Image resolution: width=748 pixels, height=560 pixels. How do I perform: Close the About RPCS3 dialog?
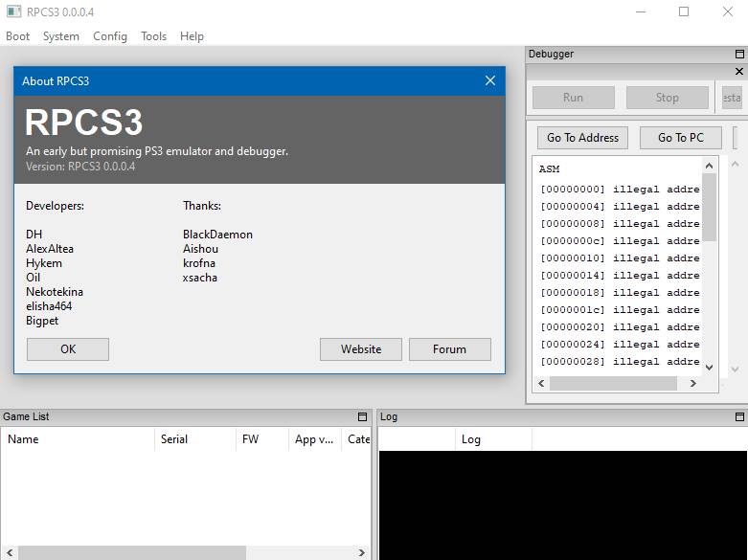(x=490, y=80)
